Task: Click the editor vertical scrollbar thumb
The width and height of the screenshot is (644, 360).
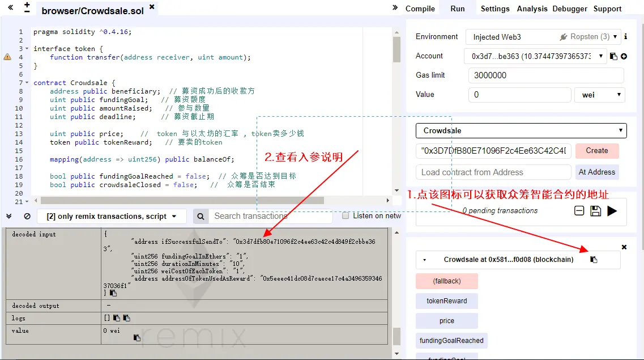Action: click(x=396, y=49)
